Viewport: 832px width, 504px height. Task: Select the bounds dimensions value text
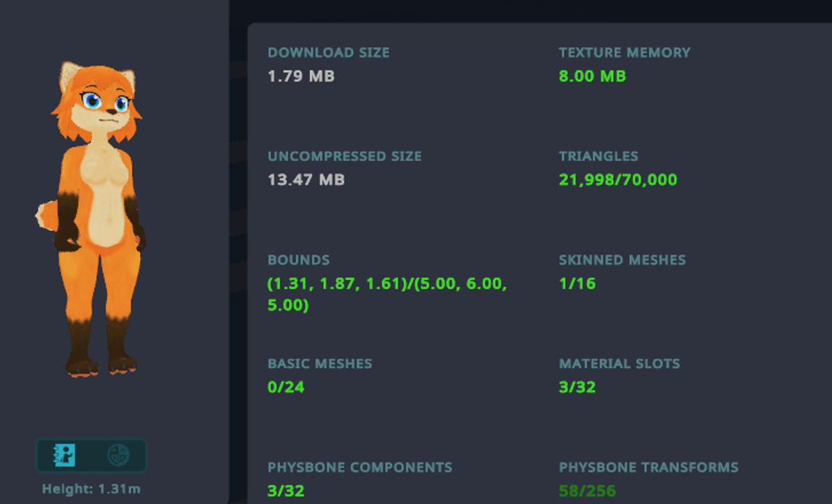[x=387, y=294]
